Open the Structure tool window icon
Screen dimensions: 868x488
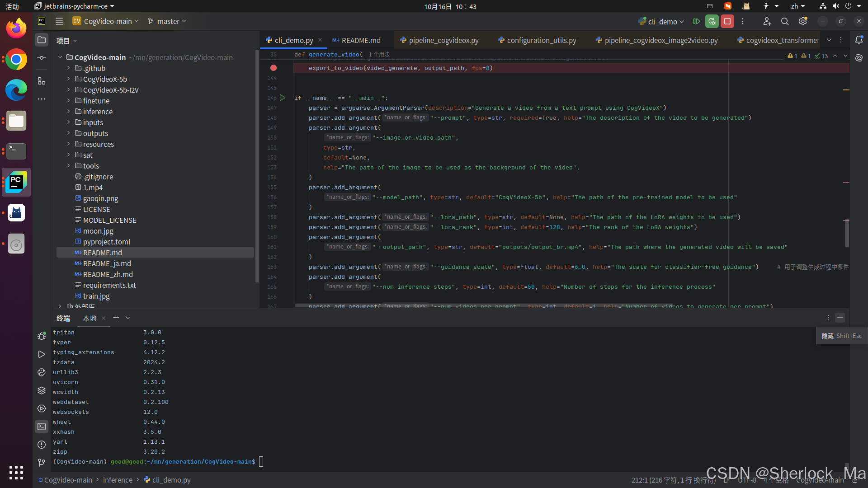tap(41, 81)
